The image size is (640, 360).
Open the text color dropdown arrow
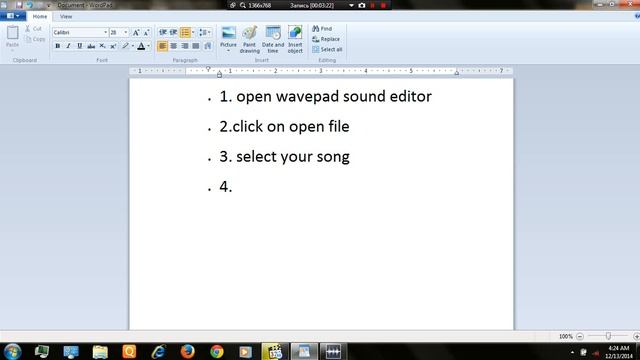point(149,46)
